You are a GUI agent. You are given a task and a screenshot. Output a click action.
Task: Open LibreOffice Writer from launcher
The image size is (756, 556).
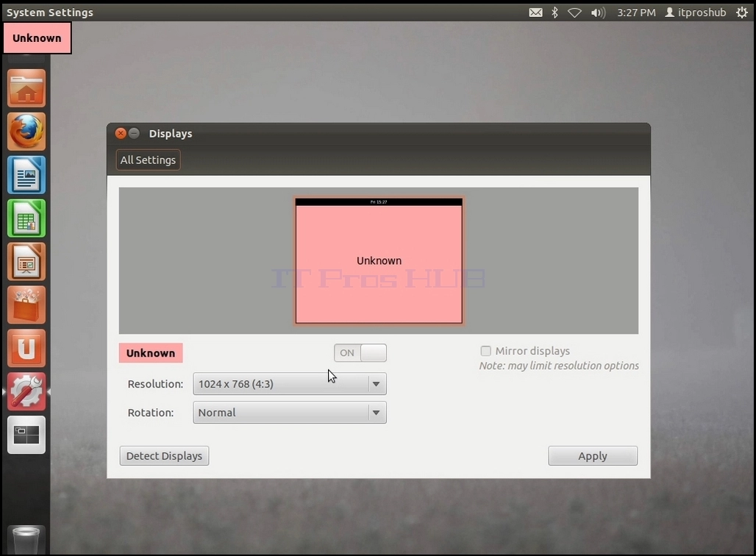[x=26, y=174]
